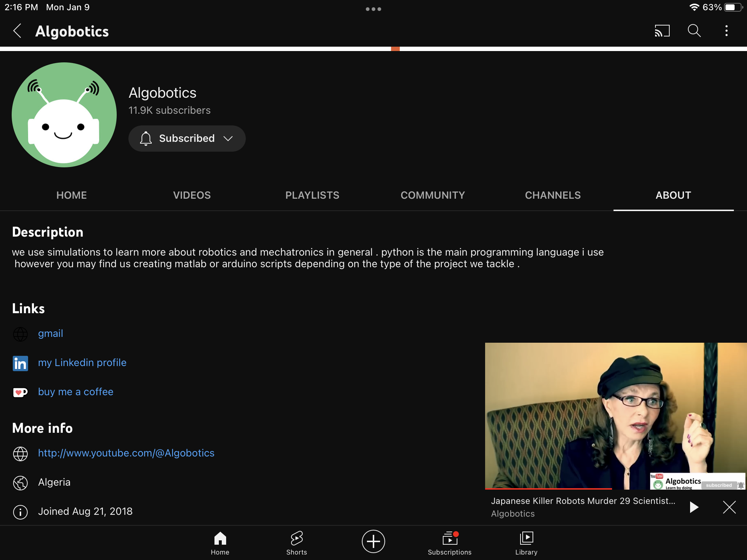Click the Algeria location text
This screenshot has height=560, width=747.
(x=54, y=482)
